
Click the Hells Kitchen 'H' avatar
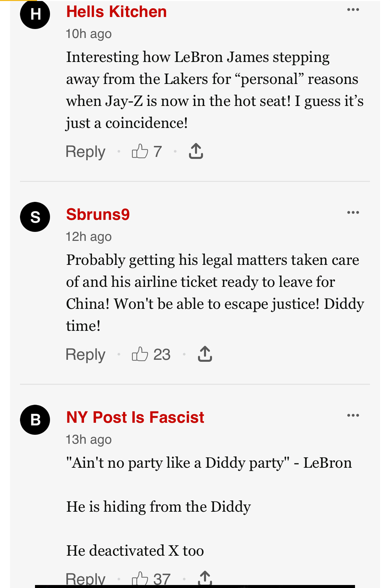(35, 14)
